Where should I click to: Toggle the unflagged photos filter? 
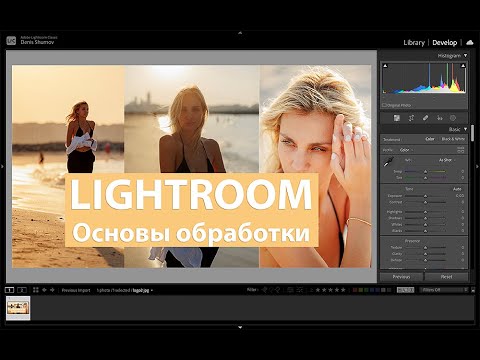[x=271, y=290]
